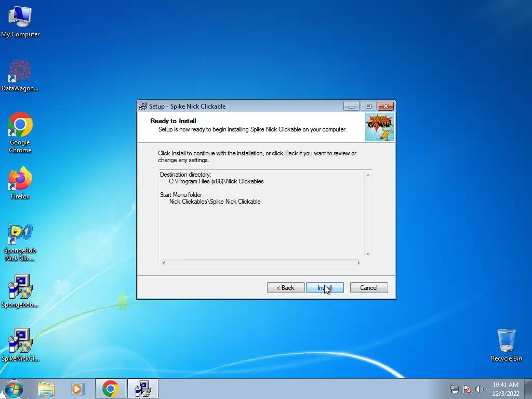Click the Setup installer taskbar button
Viewport: 532px width, 399px height.
(x=143, y=389)
